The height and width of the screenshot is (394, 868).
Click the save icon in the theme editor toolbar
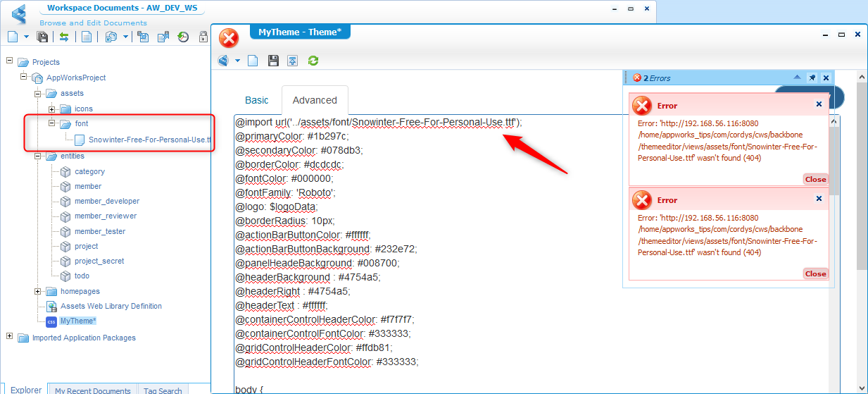click(x=273, y=61)
